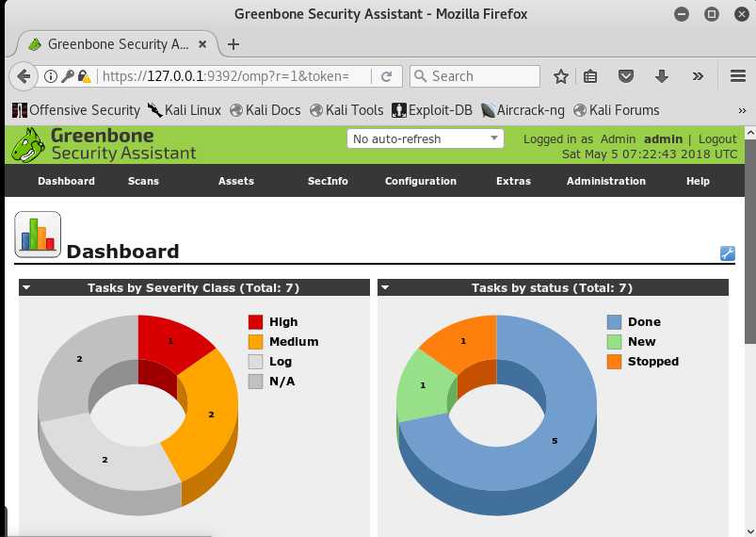Open Firefox downloads arrow
The width and height of the screenshot is (756, 537).
[x=662, y=76]
